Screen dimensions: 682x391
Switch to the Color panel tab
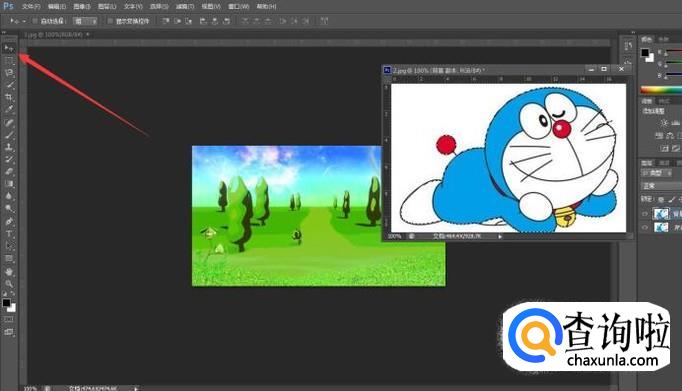[x=647, y=39]
